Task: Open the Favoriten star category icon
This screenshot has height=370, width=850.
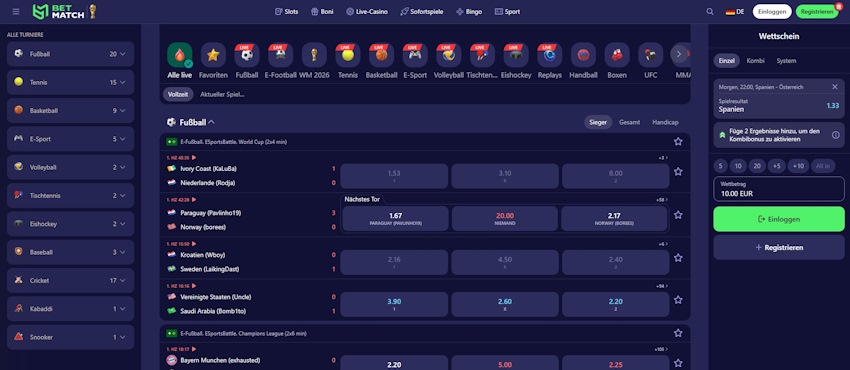Action: (x=213, y=55)
